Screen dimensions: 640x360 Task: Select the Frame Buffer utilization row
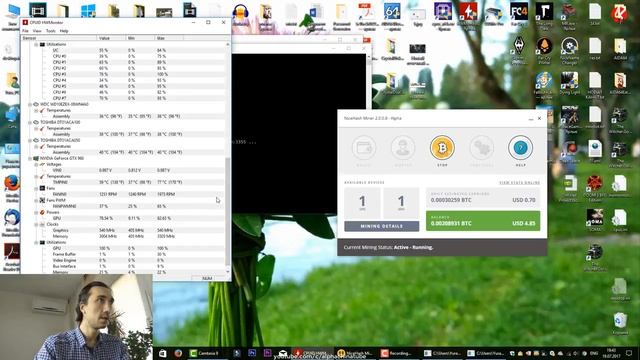pyautogui.click(x=124, y=254)
